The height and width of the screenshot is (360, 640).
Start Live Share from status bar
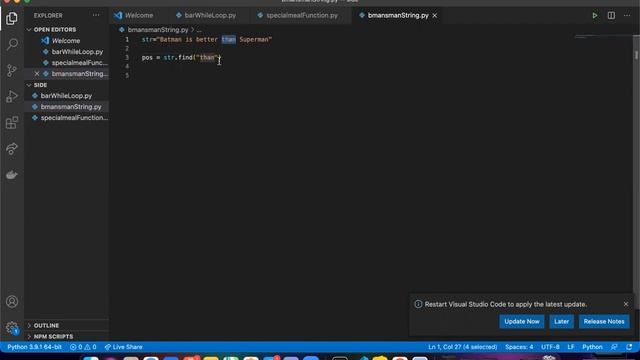(123, 347)
